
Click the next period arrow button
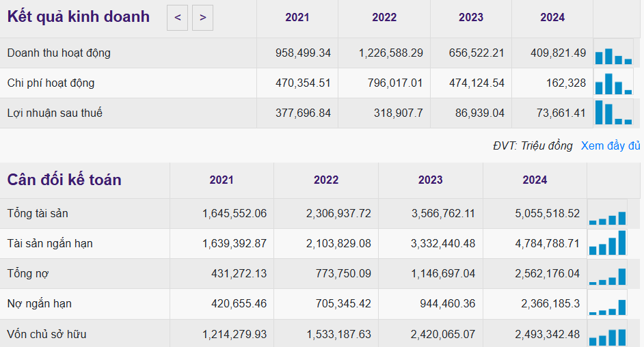[x=202, y=18]
